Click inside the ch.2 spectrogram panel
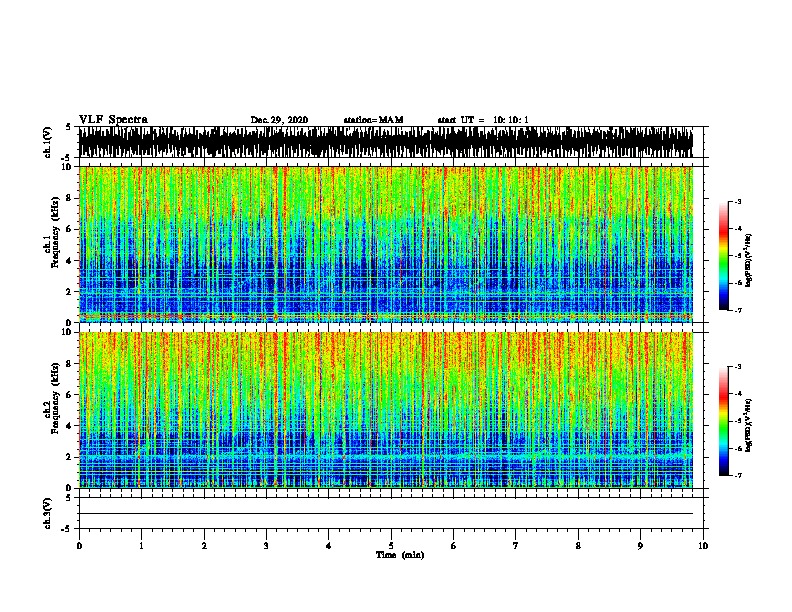 point(386,410)
